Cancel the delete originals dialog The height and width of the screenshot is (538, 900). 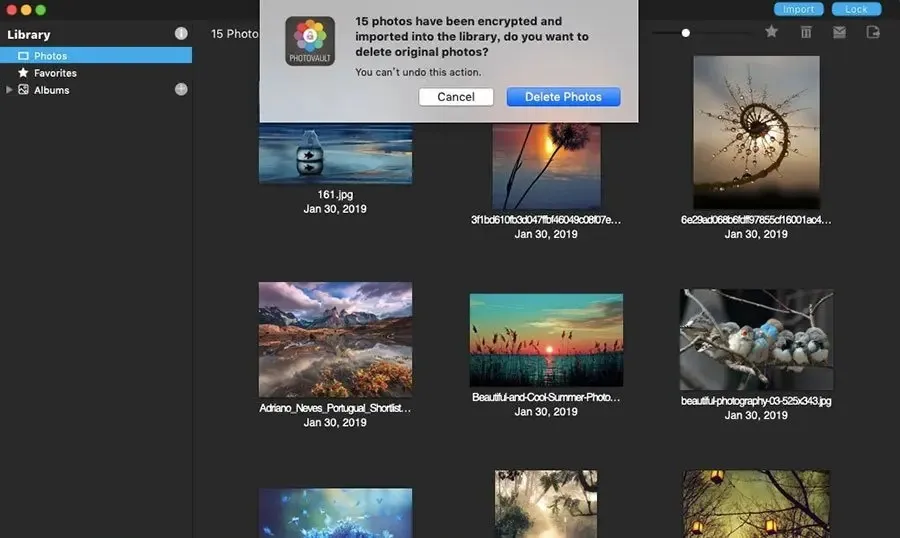click(456, 96)
